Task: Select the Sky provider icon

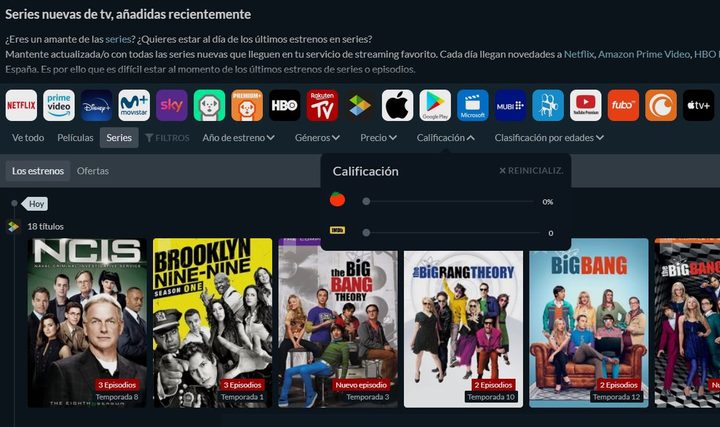Action: point(172,105)
